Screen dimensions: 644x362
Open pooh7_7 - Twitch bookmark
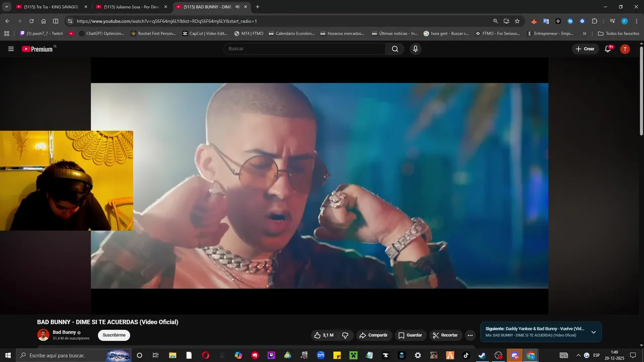point(41,34)
